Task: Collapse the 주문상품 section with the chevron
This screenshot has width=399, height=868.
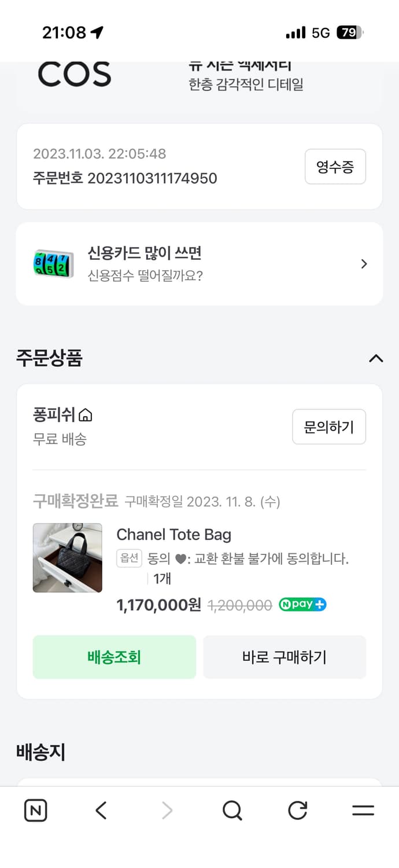Action: (x=376, y=359)
